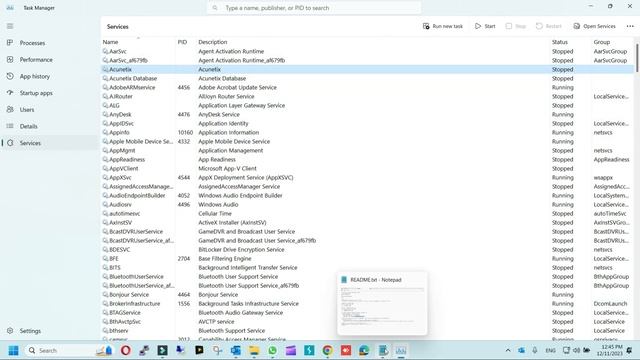Select the autotimesvc service
This screenshot has width=640, height=360.
[x=367, y=213]
